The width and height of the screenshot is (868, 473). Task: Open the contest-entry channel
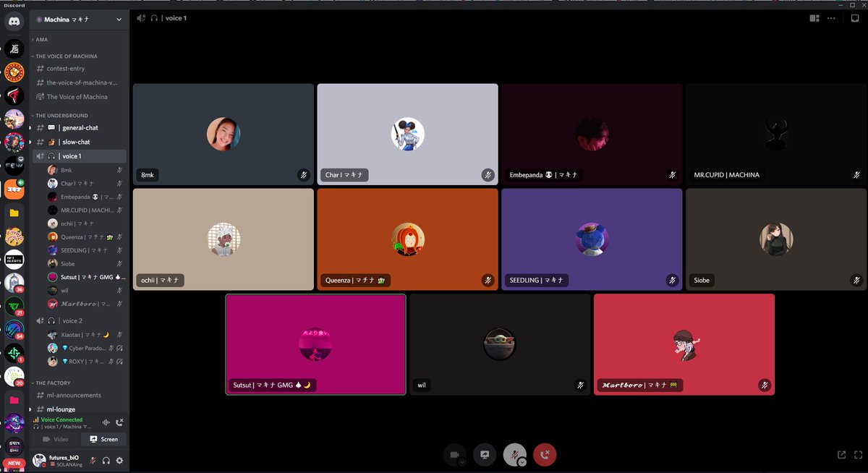pyautogui.click(x=80, y=69)
